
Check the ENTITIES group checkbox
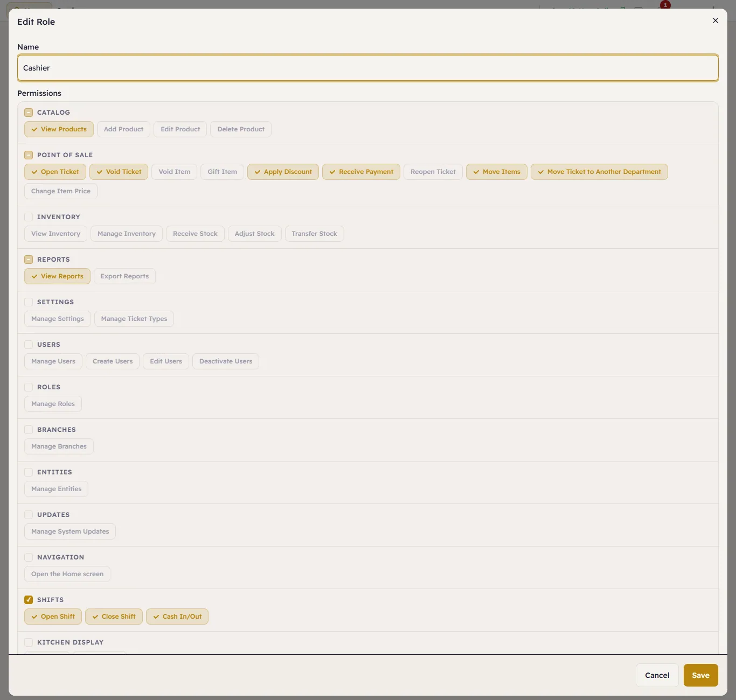pyautogui.click(x=29, y=472)
